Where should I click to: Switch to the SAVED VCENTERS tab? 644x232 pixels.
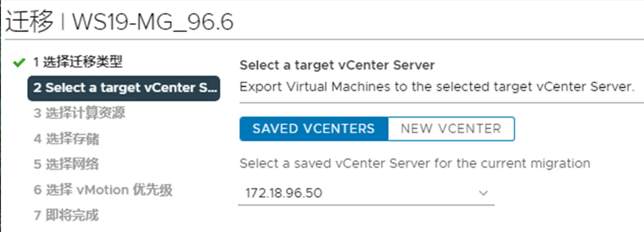(313, 129)
